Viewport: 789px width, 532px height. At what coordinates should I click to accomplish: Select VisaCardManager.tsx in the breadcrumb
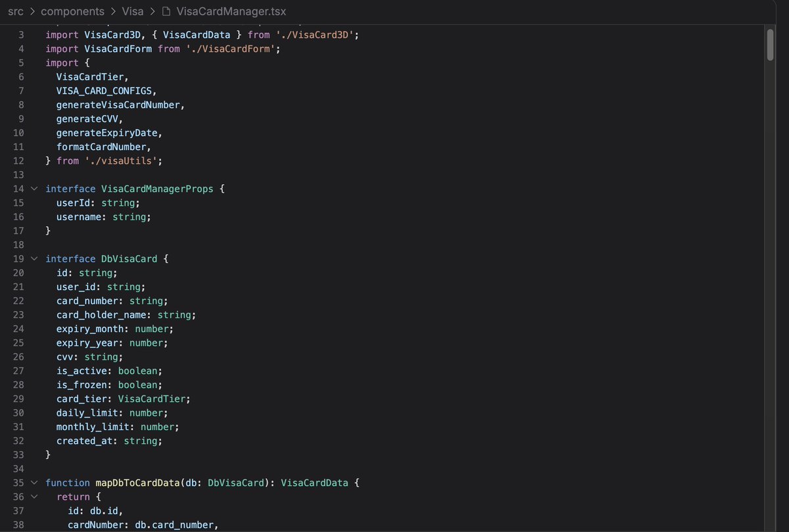[x=231, y=12]
